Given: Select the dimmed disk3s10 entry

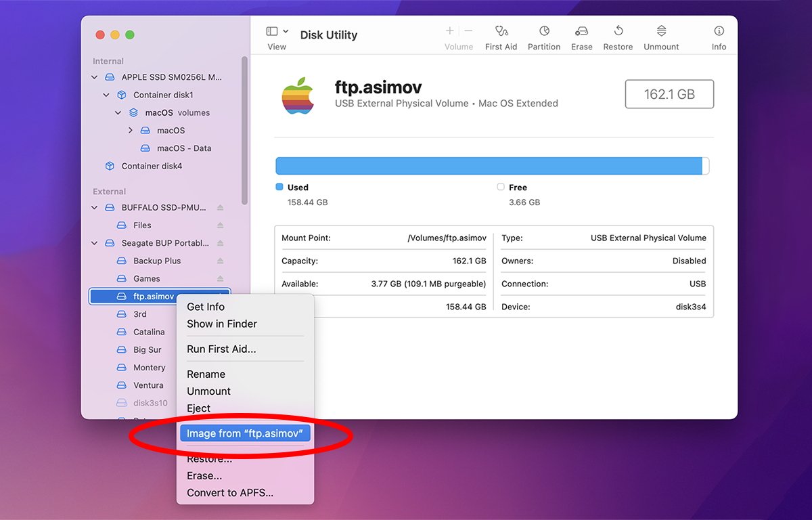Looking at the screenshot, I should tap(150, 403).
